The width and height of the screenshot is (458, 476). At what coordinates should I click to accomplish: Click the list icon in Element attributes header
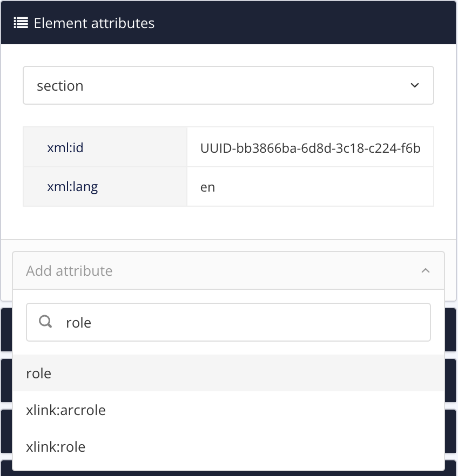tap(21, 23)
